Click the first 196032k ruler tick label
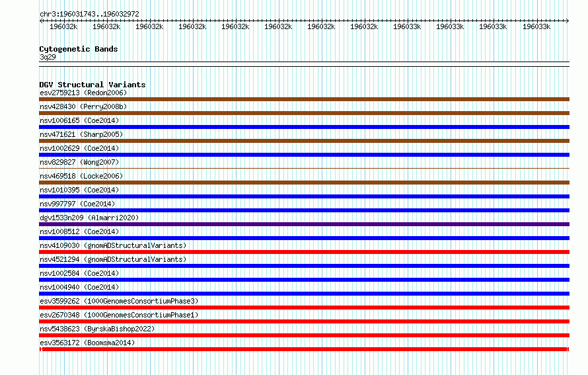This screenshot has width=588, height=375. [63, 26]
